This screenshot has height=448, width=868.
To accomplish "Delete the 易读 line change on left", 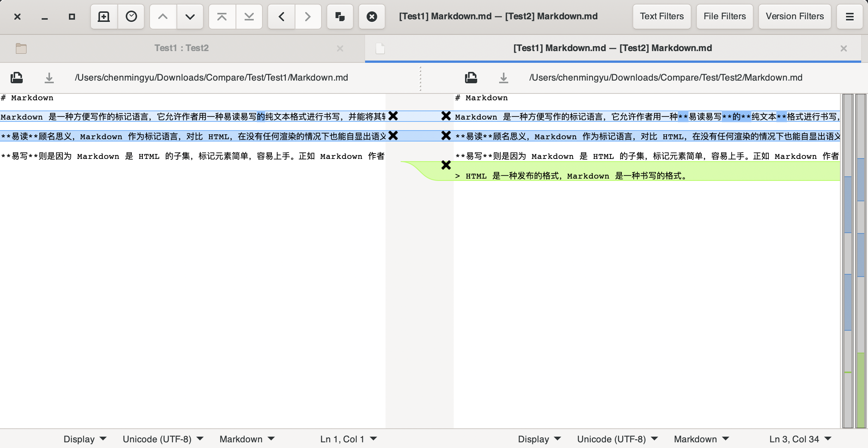I will pos(393,135).
